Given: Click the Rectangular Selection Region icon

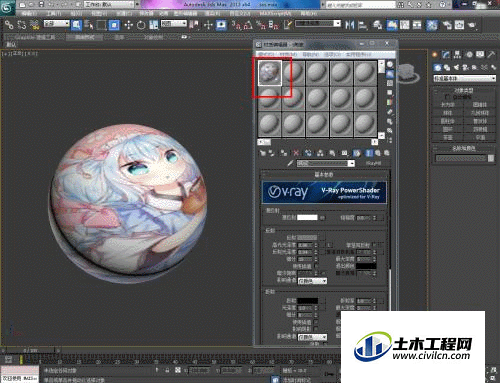Looking at the screenshot, I should point(101,25).
